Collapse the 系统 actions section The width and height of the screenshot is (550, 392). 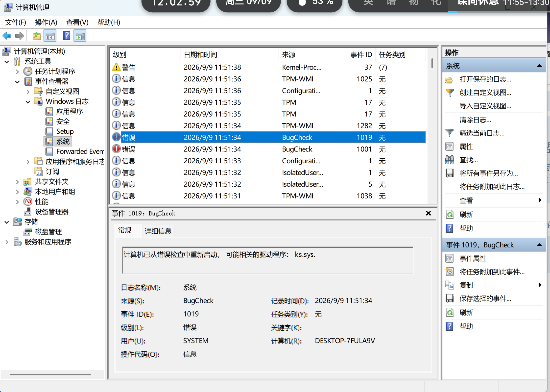click(539, 66)
